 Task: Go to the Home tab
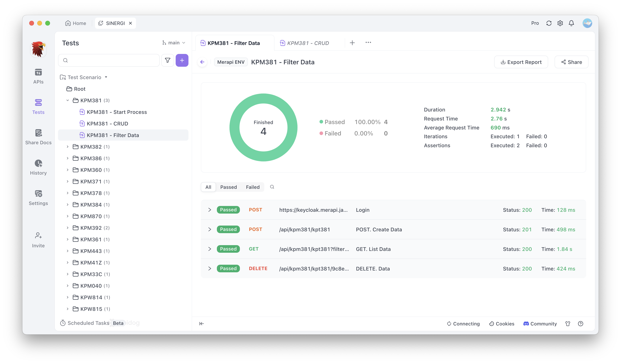pyautogui.click(x=76, y=23)
